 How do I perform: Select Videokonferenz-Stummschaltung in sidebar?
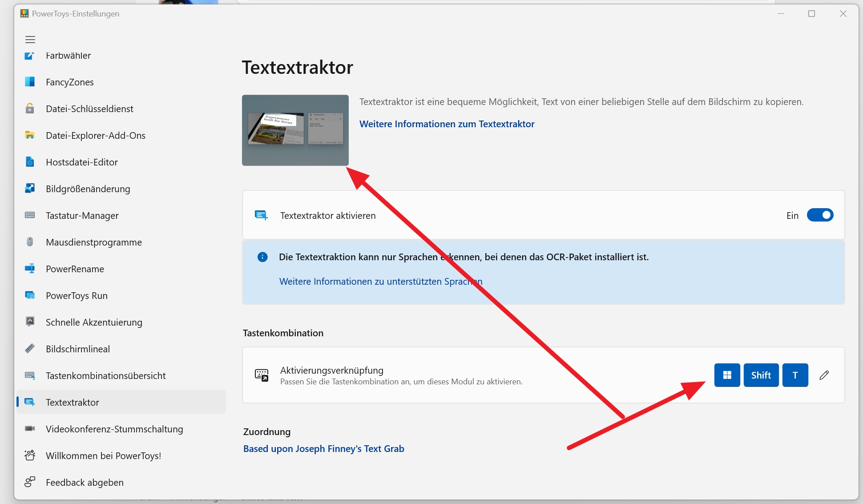click(114, 429)
